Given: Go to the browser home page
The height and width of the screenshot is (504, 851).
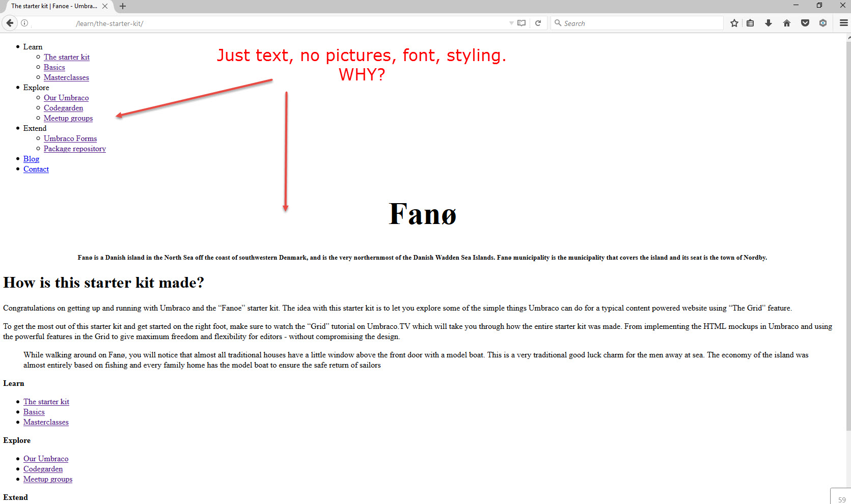Looking at the screenshot, I should click(x=787, y=23).
